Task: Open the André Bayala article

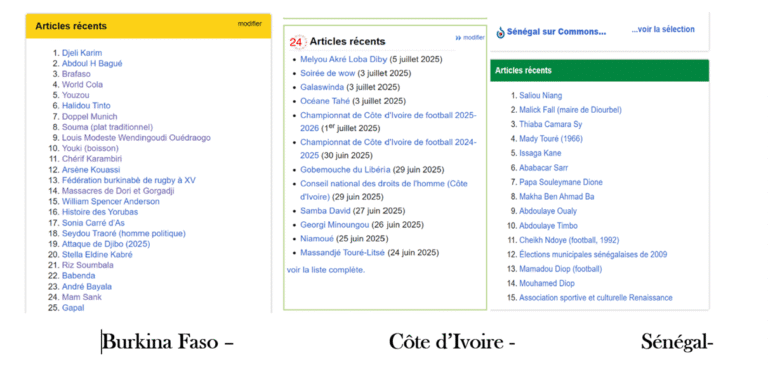Action: [x=87, y=286]
